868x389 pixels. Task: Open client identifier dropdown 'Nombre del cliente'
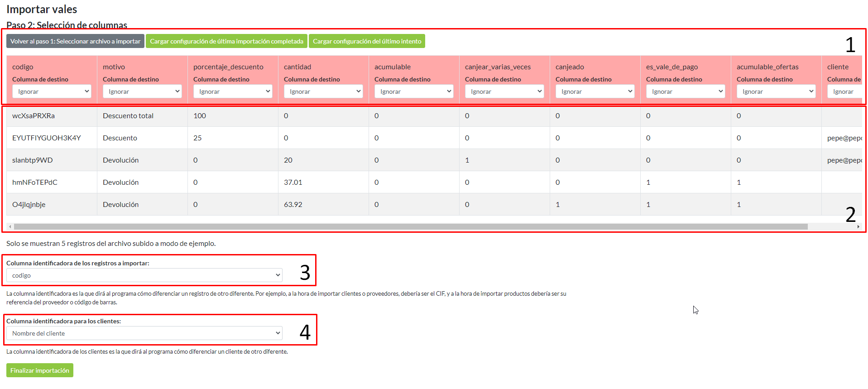(144, 333)
